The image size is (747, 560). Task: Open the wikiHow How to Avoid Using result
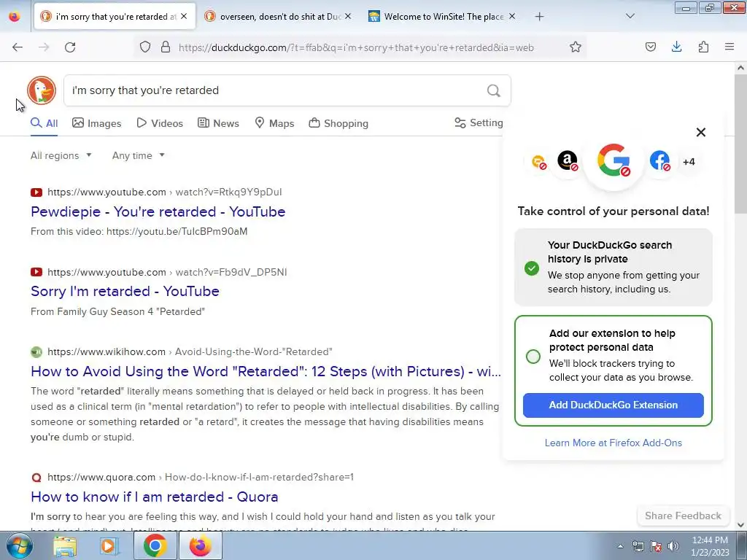coord(266,371)
